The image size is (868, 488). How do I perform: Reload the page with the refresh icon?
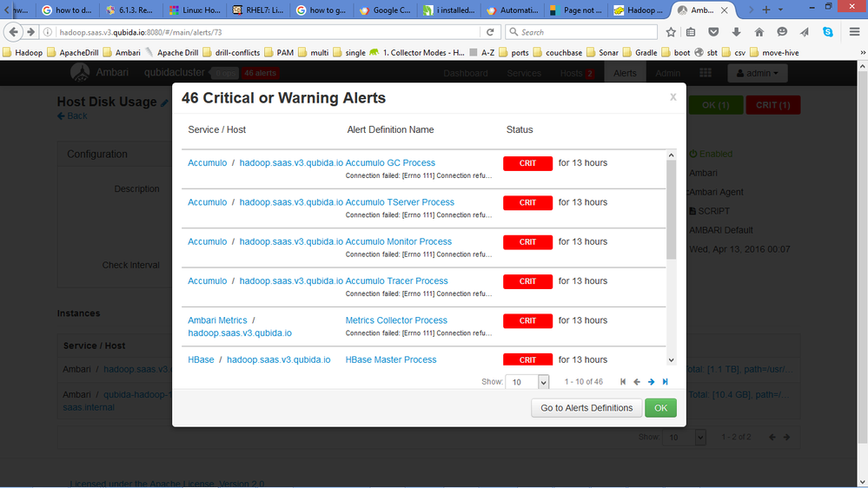(x=490, y=32)
